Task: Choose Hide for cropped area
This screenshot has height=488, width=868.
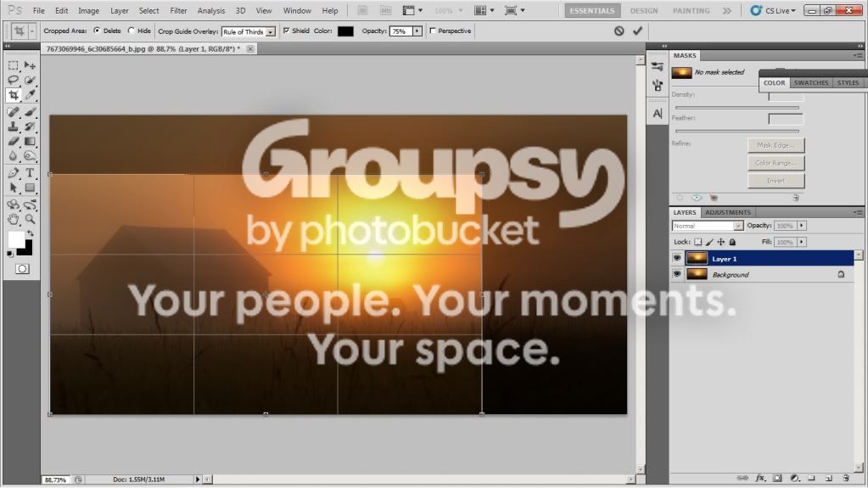Action: pyautogui.click(x=132, y=31)
